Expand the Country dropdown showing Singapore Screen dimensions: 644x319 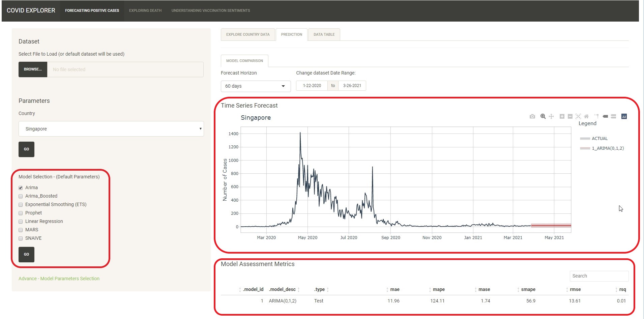(111, 129)
